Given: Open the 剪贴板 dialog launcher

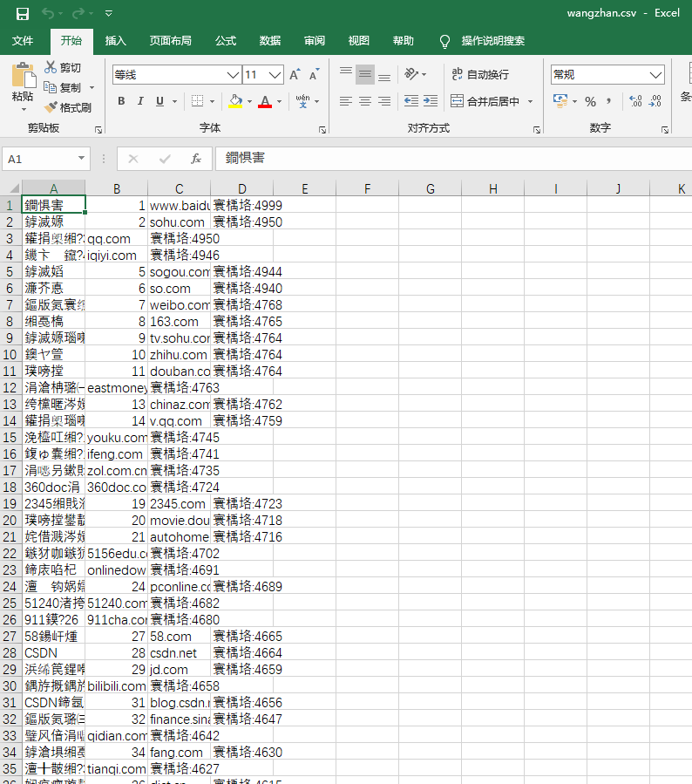Looking at the screenshot, I should pos(98,130).
